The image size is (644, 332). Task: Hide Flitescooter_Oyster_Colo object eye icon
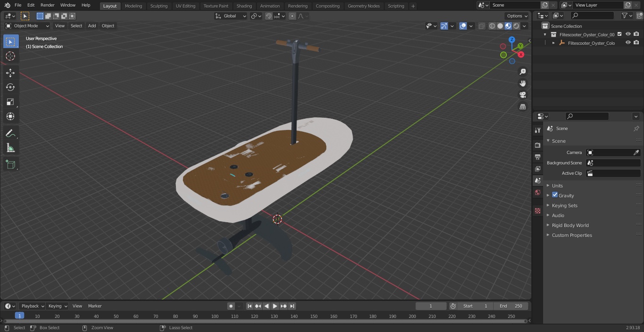coord(628,43)
